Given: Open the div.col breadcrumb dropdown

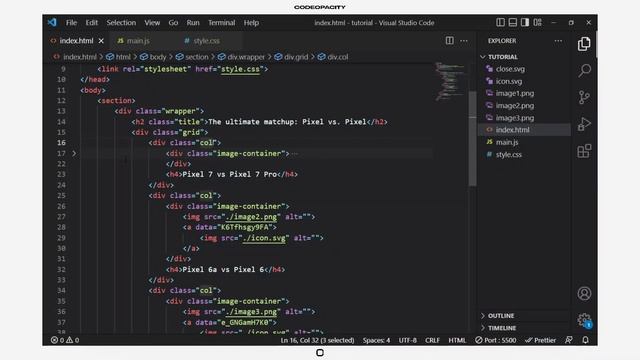Looking at the screenshot, I should 333,57.
